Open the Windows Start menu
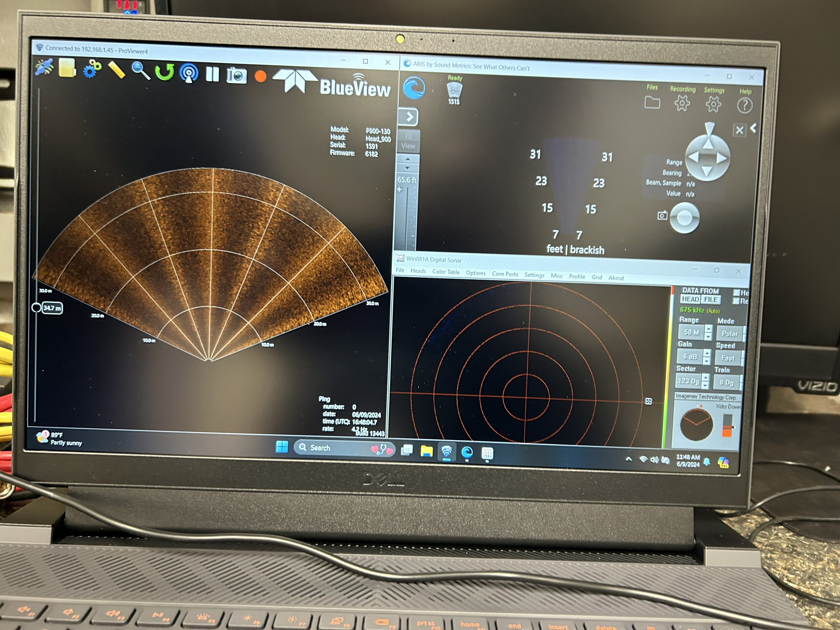Screen dimensions: 840x630 [x=282, y=447]
